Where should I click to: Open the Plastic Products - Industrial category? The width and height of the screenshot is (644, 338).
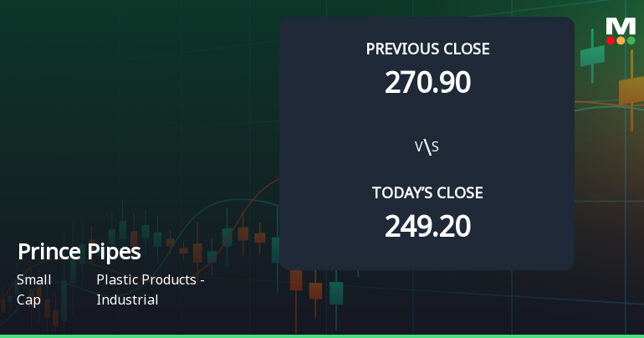(x=151, y=289)
